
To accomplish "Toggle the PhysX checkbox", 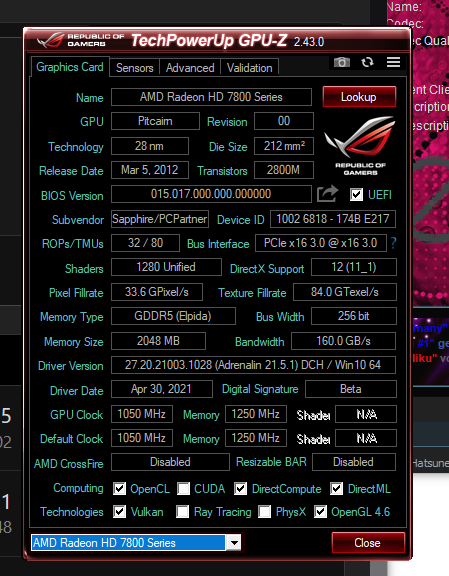I will pos(265,512).
